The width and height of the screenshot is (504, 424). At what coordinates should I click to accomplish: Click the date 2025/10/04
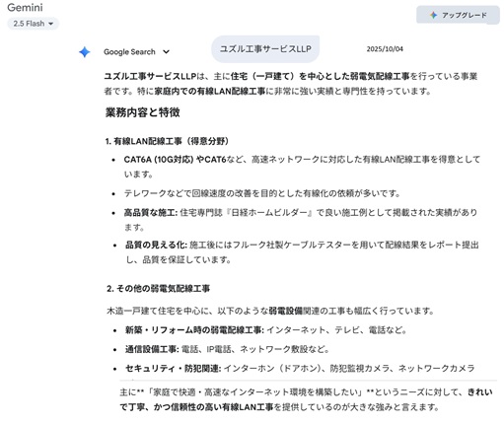[x=385, y=49]
